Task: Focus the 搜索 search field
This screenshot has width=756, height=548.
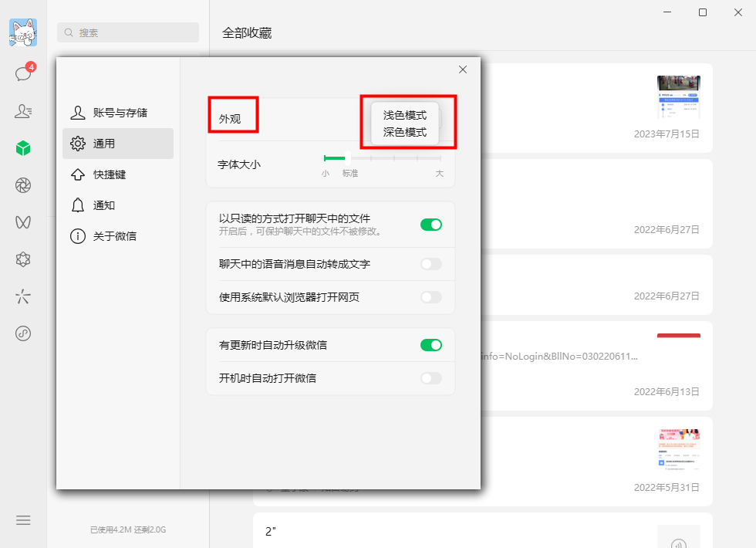Action: [128, 32]
